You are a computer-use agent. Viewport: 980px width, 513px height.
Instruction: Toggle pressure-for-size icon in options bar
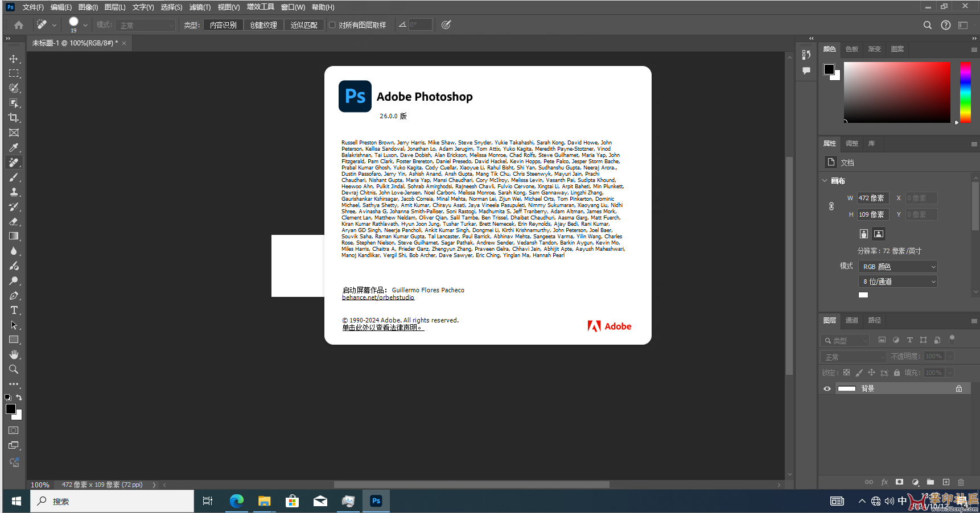click(x=446, y=25)
